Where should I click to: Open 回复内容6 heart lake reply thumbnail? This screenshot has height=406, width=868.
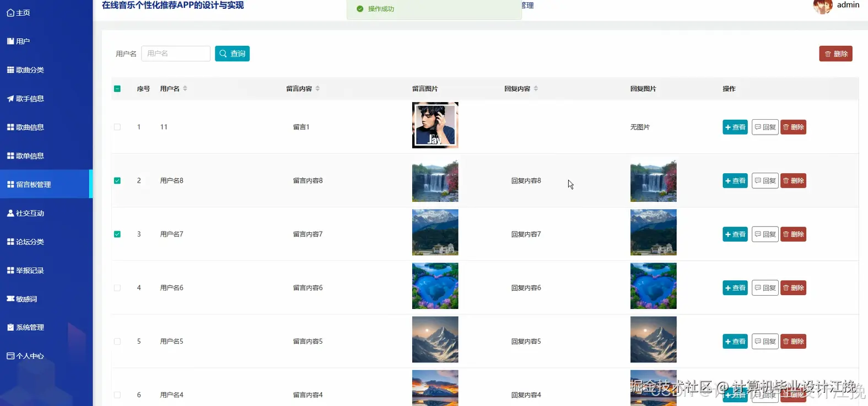point(654,286)
